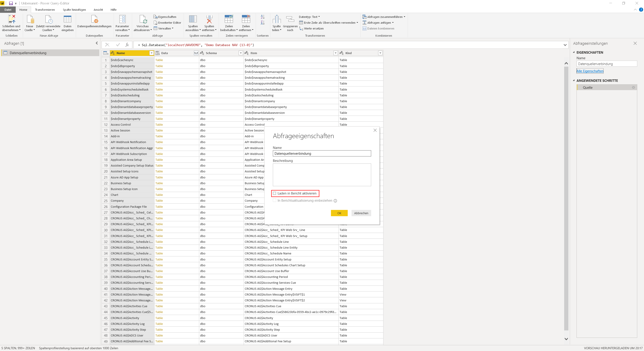Click the Schließen und übernehmen icon
The height and width of the screenshot is (351, 644).
tap(12, 19)
